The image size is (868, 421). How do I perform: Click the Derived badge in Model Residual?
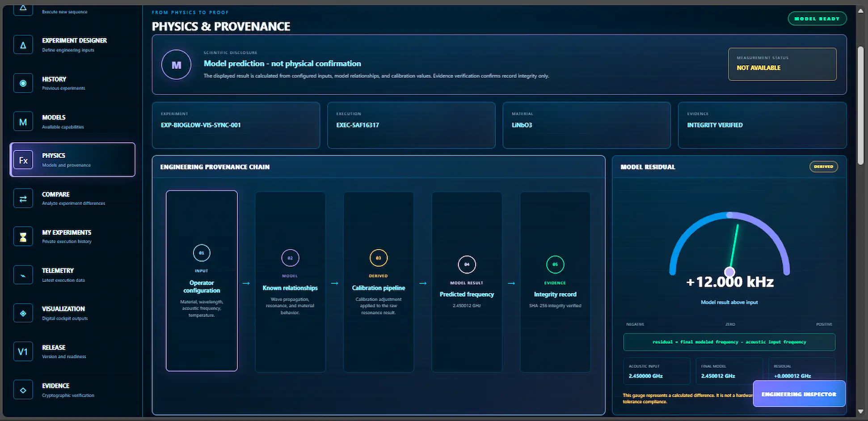(x=823, y=166)
